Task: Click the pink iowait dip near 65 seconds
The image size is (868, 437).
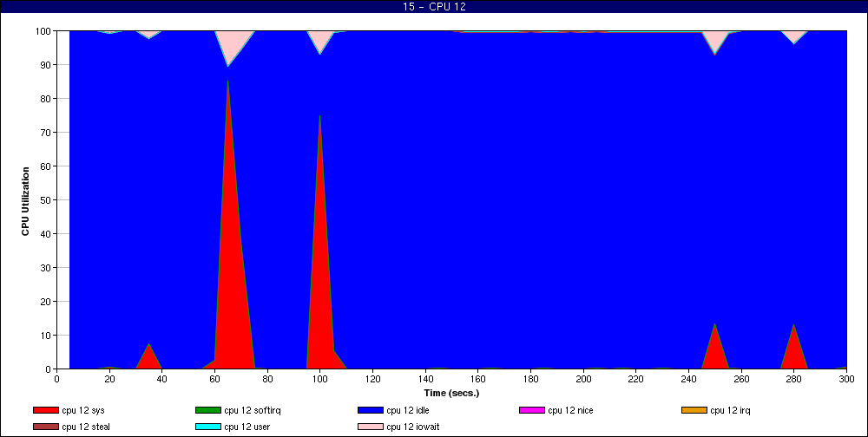Action: coord(232,44)
